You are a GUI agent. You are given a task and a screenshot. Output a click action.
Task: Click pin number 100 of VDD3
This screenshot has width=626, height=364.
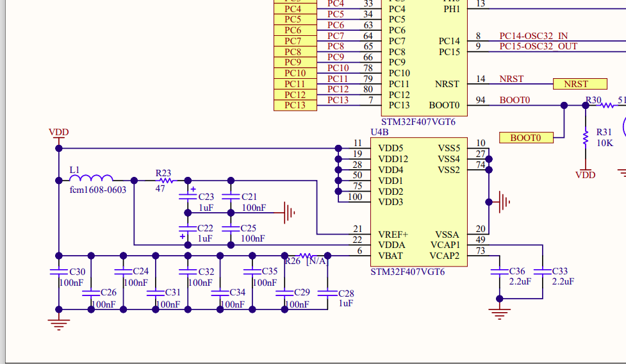click(x=355, y=196)
